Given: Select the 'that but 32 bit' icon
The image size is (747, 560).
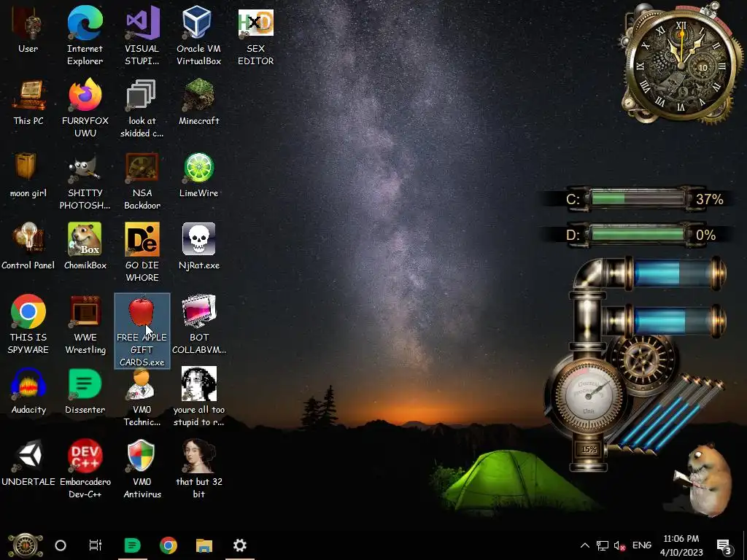Looking at the screenshot, I should [x=198, y=469].
